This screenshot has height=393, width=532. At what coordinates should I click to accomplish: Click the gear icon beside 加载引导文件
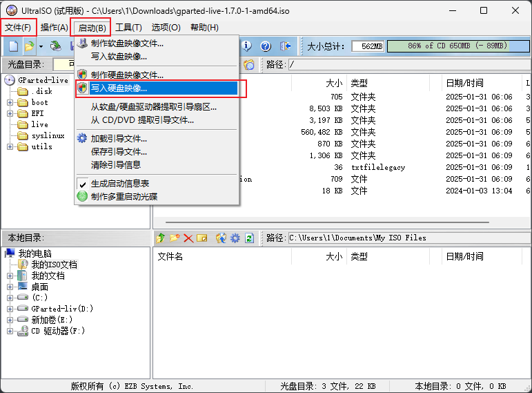(82, 138)
